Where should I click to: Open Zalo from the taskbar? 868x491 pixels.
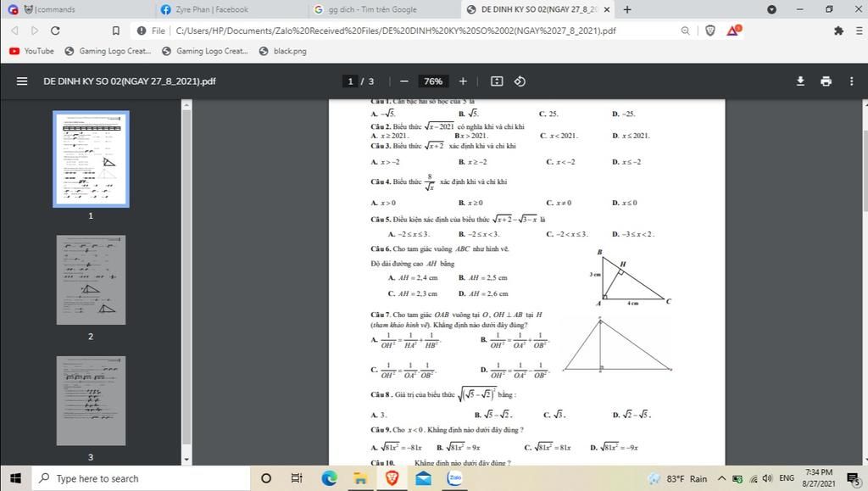pos(454,478)
